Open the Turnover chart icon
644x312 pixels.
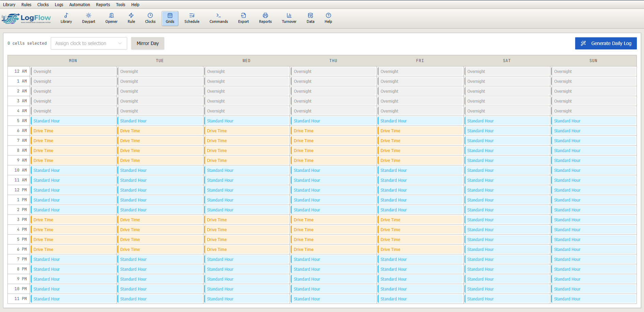click(289, 18)
